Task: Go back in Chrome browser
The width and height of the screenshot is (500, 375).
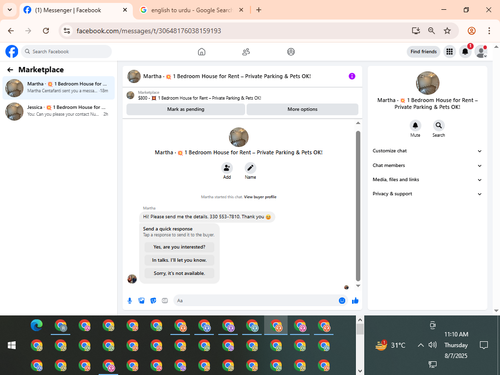Action: point(11,31)
